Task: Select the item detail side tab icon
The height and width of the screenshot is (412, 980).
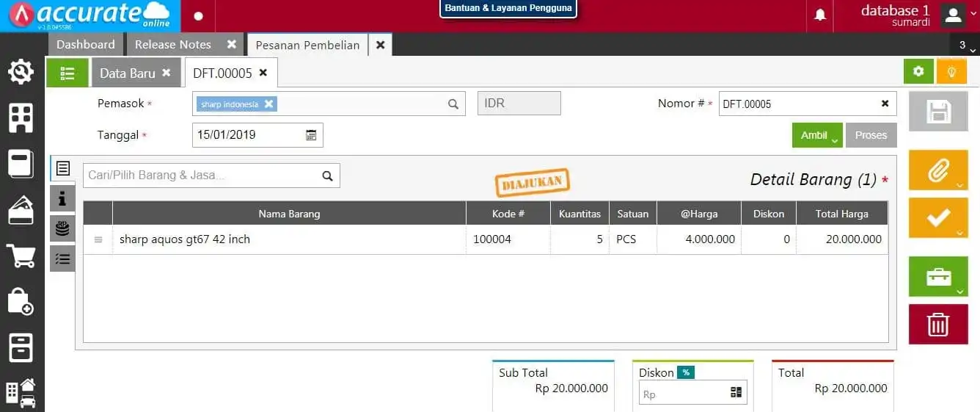Action: click(x=63, y=168)
